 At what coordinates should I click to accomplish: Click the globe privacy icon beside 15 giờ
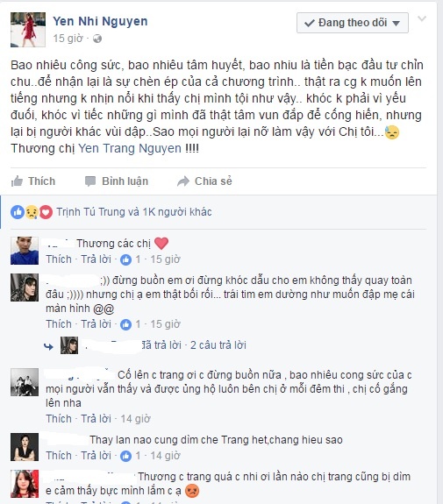point(97,39)
